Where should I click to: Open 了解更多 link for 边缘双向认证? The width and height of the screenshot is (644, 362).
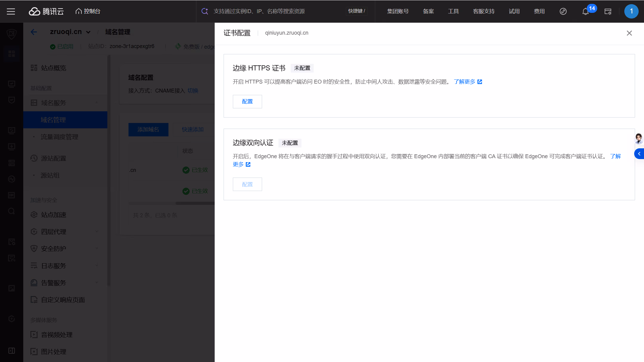pyautogui.click(x=241, y=164)
